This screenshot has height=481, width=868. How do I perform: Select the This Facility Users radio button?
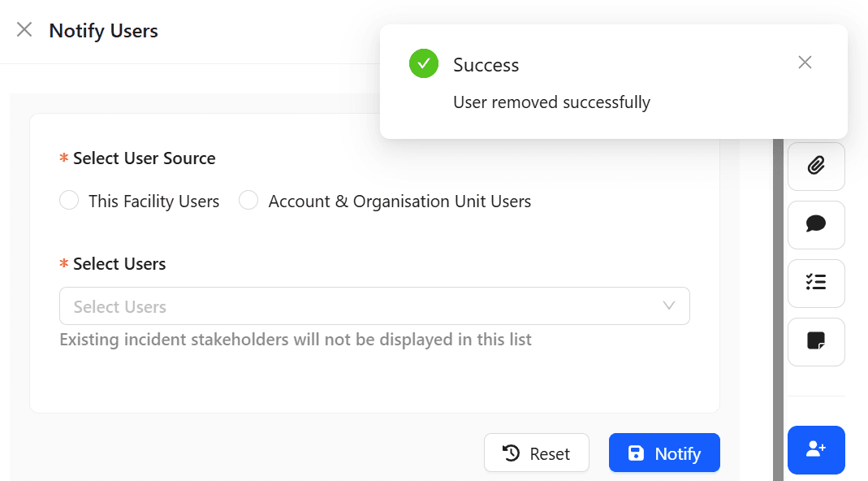pyautogui.click(x=69, y=200)
